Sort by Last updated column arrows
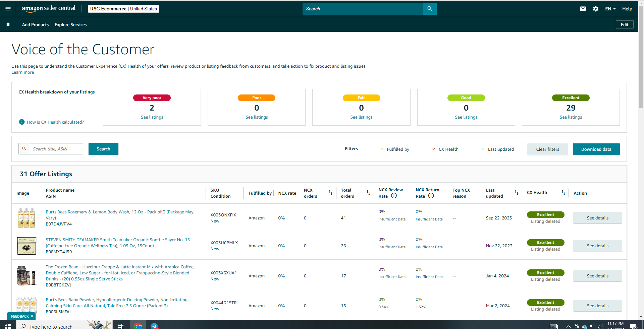The width and height of the screenshot is (644, 329). tap(517, 193)
